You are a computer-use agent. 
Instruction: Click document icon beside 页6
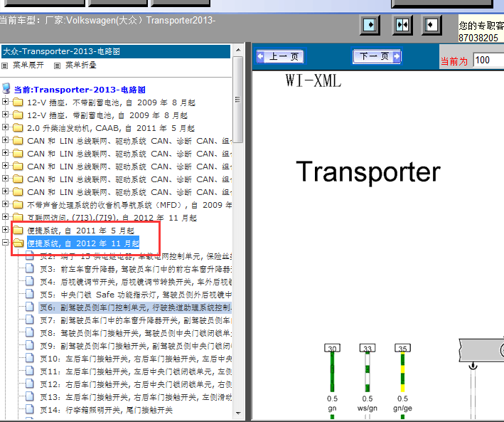pos(30,307)
